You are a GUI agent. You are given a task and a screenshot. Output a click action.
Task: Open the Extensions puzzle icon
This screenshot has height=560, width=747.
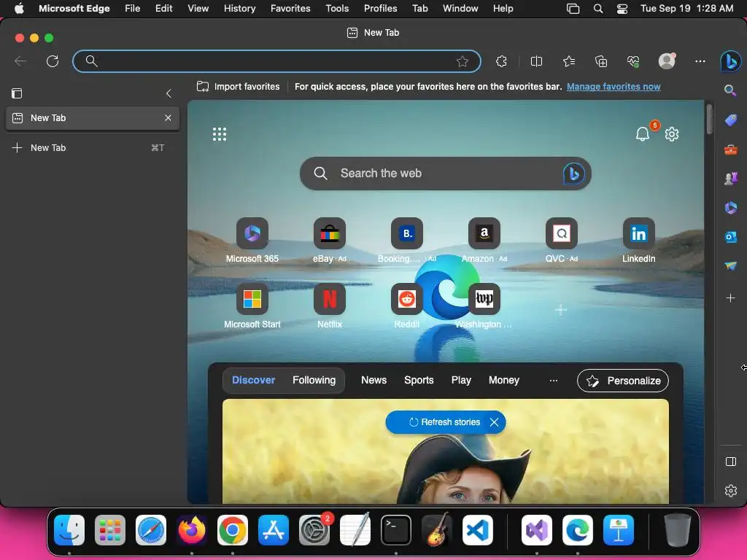501,61
